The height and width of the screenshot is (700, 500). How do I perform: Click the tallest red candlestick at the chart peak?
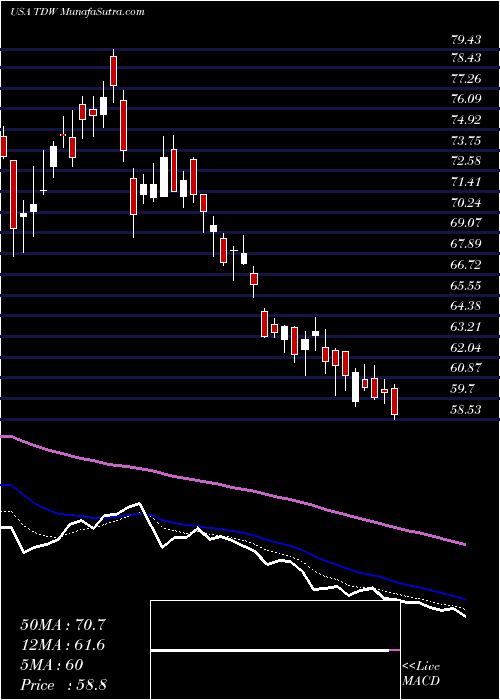pyautogui.click(x=113, y=71)
